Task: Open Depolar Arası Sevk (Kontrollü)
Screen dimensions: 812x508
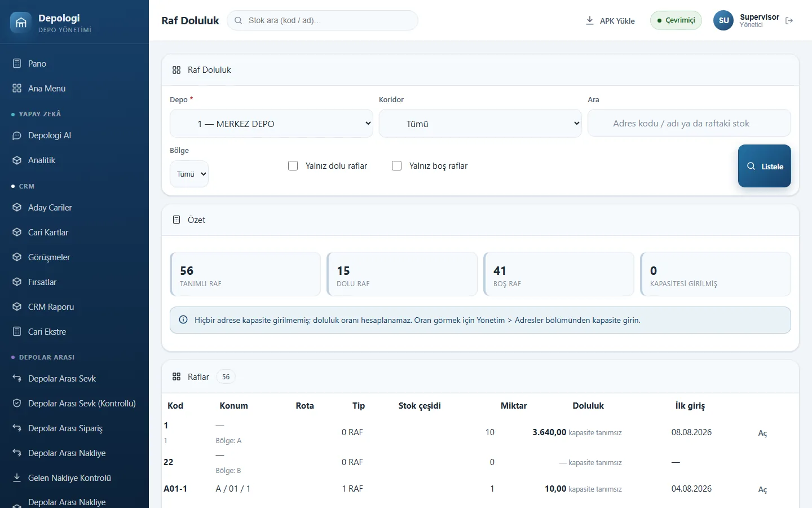Action: (74, 404)
